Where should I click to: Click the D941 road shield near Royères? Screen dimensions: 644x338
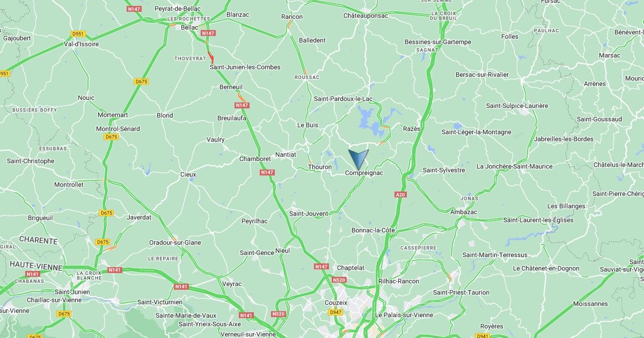(482, 336)
